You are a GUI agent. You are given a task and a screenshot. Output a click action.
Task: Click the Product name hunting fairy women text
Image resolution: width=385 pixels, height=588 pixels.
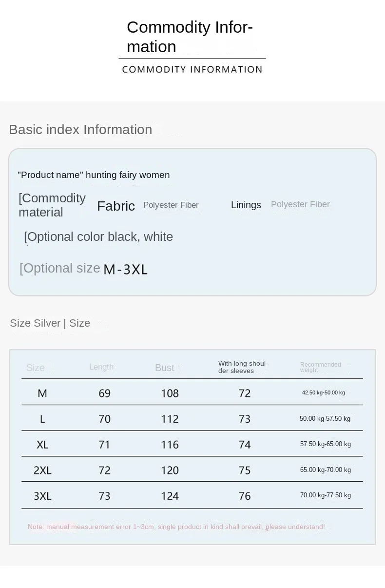[x=94, y=175]
